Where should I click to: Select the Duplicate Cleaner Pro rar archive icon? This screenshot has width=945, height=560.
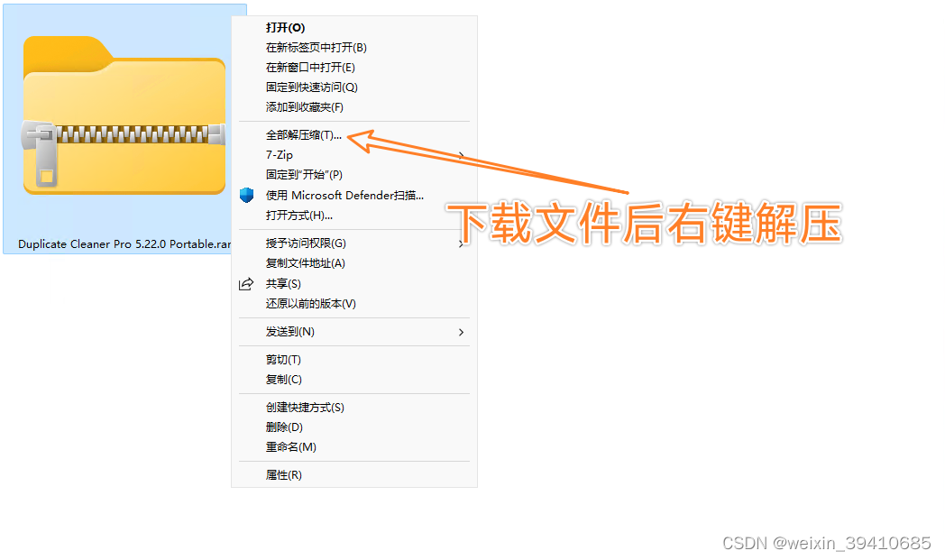point(124,115)
